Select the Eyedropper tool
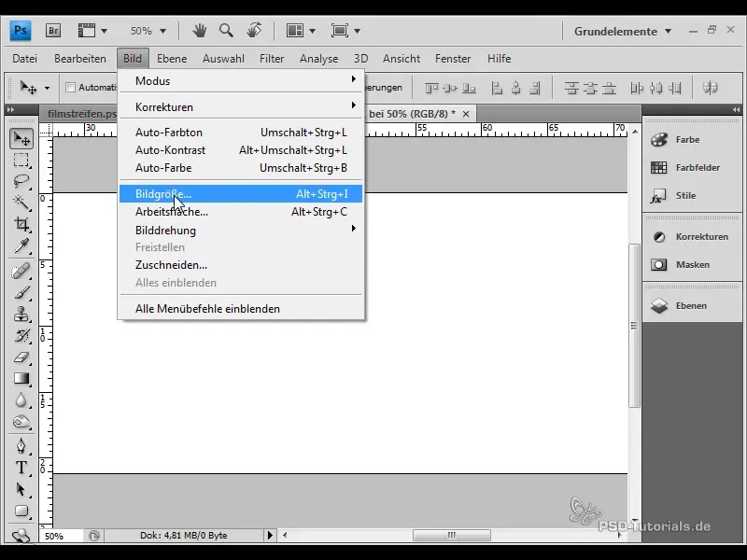Image resolution: width=747 pixels, height=560 pixels. pos(21,246)
